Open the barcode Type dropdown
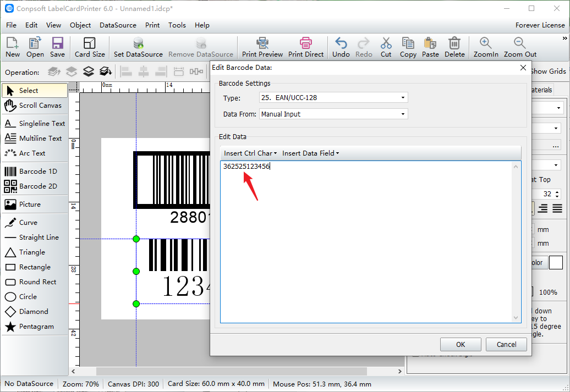Viewport: 570px width, 392px height. click(333, 98)
